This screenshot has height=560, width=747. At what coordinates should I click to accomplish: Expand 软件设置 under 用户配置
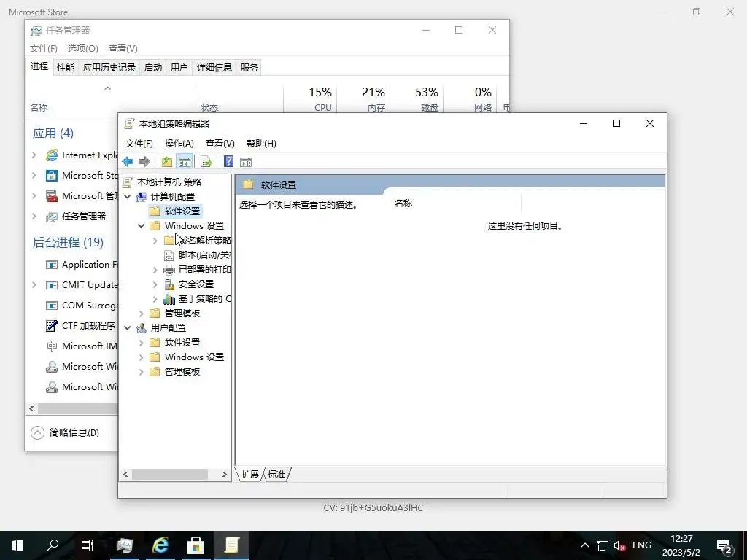click(x=141, y=343)
